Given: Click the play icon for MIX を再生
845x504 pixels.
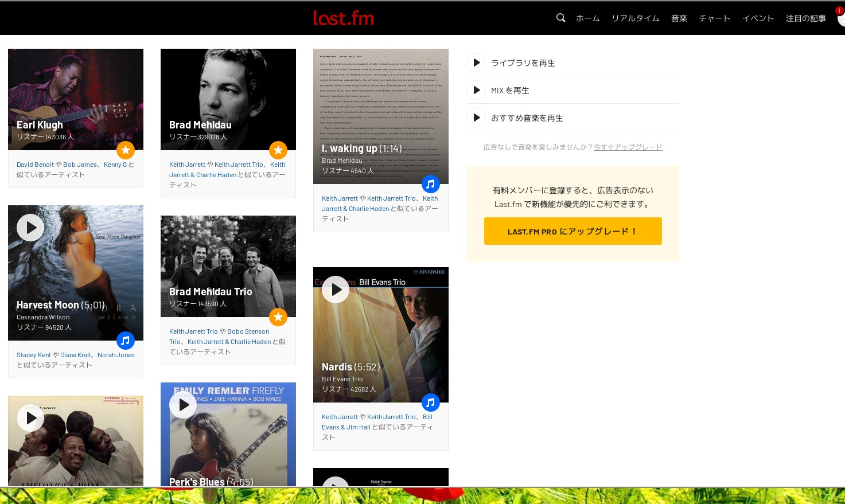Looking at the screenshot, I should pos(476,90).
